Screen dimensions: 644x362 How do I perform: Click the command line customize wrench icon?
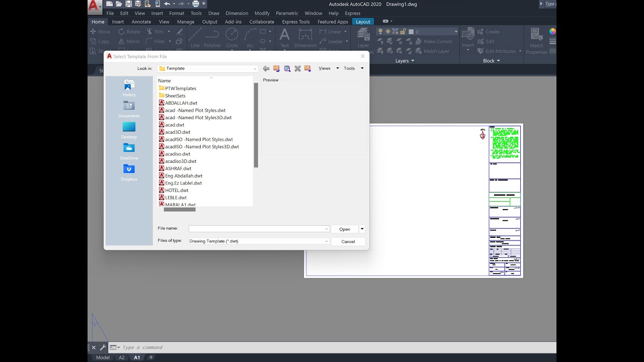coord(103,347)
